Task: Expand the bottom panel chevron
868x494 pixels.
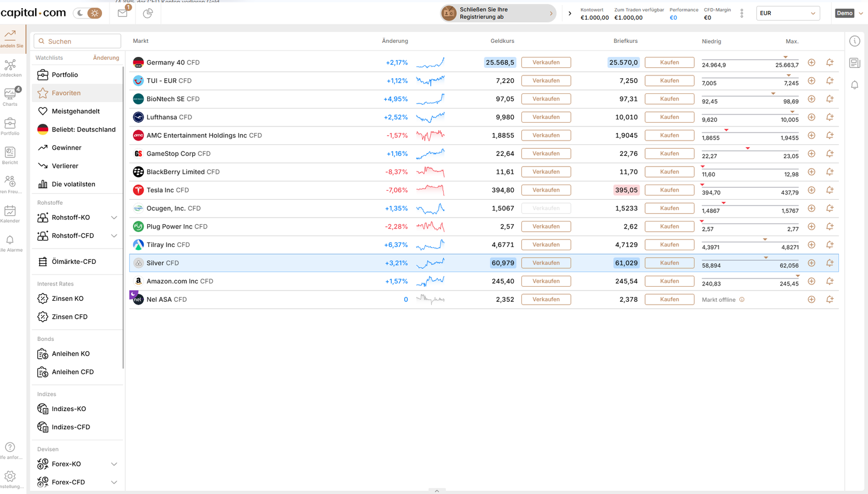Action: 437,491
